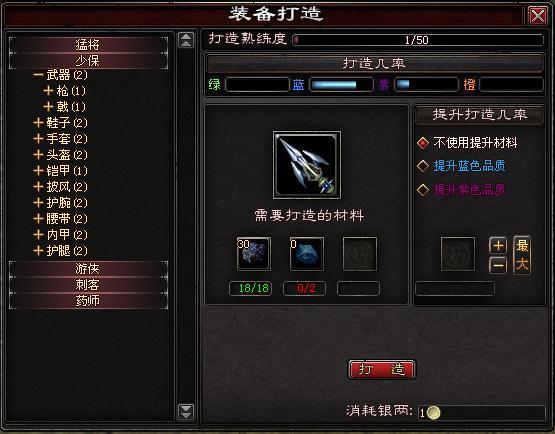Click the empty third material slot
Viewport: 555px width, 434px height.
click(x=360, y=254)
